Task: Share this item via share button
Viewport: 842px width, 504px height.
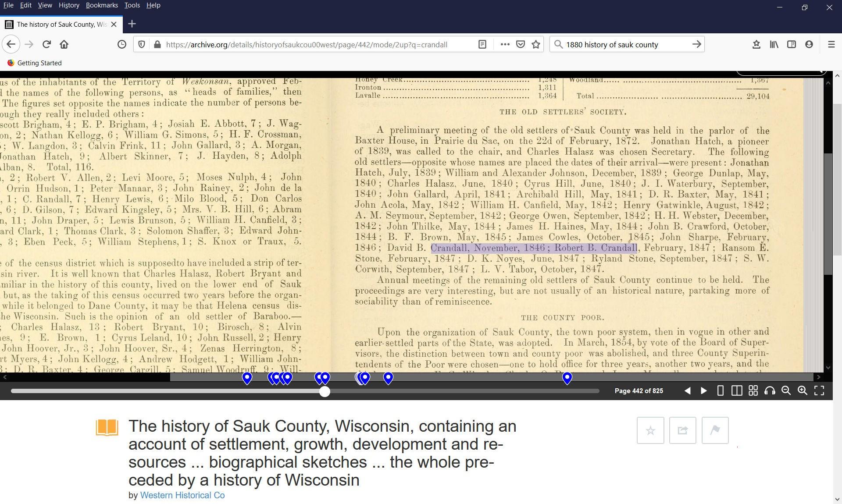Action: 682,430
